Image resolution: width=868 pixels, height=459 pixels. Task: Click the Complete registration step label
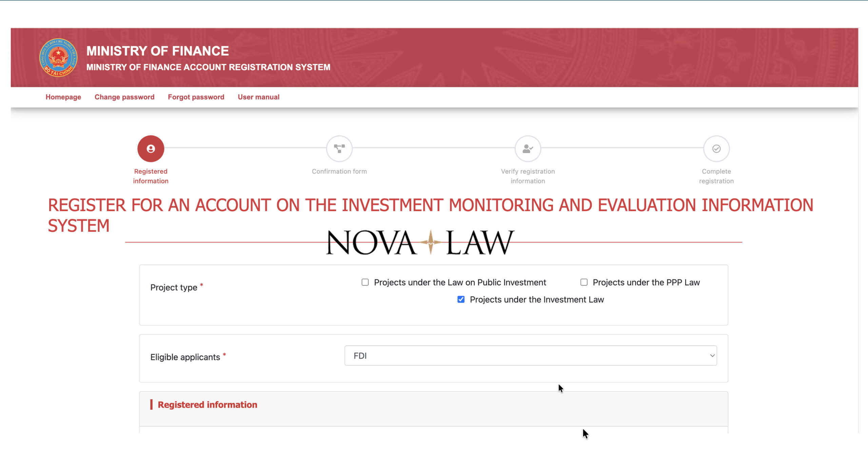pyautogui.click(x=716, y=176)
